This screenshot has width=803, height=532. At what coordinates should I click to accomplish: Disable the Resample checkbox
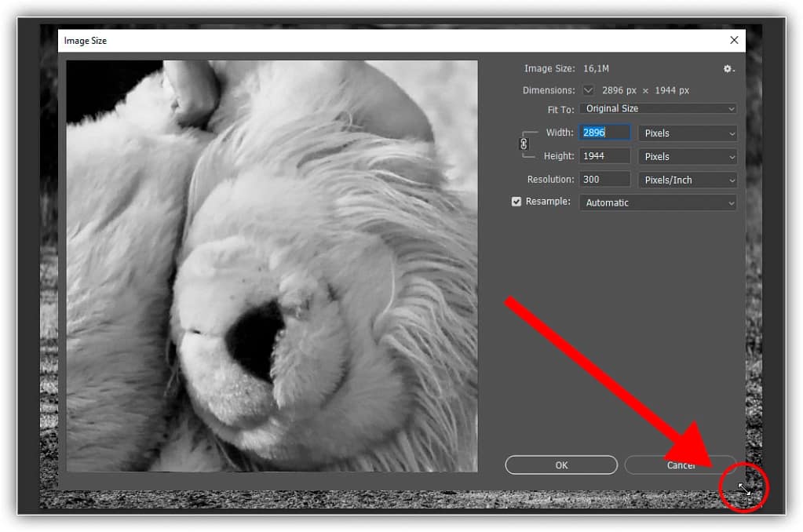[x=516, y=202]
